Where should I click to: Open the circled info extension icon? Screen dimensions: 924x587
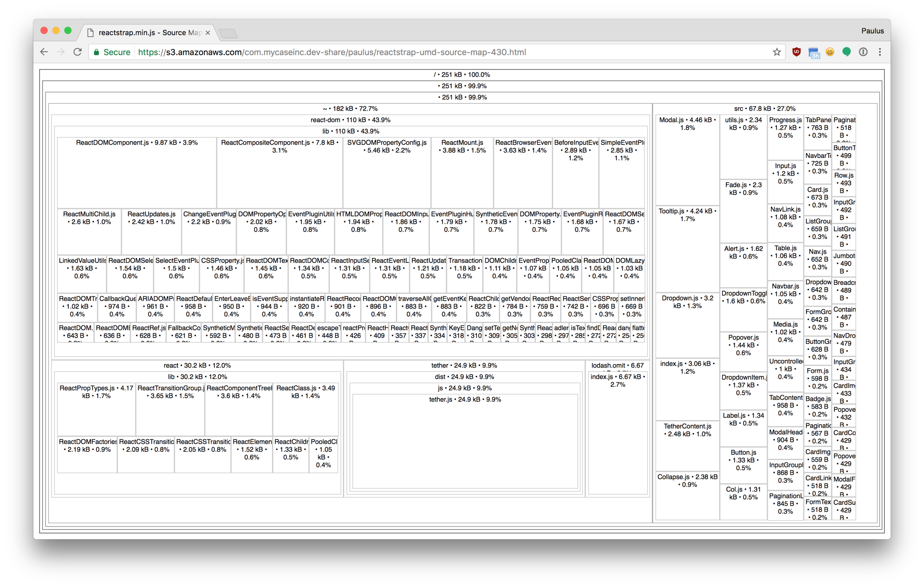(863, 52)
